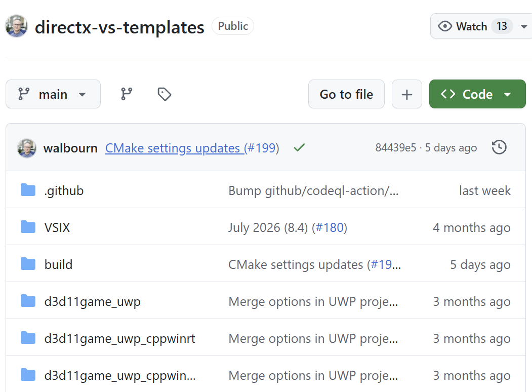Open the Add file plus button
Screen dimensions: 532x392
(x=407, y=94)
